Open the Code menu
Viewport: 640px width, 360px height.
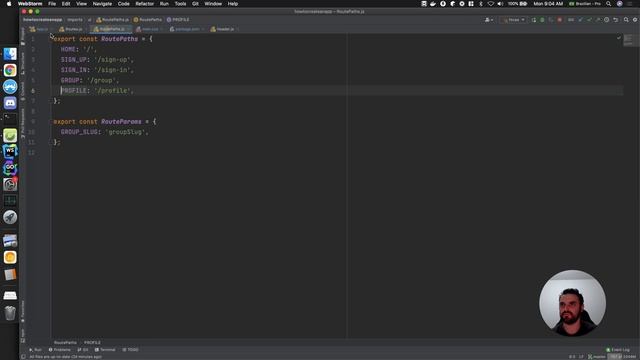124,4
